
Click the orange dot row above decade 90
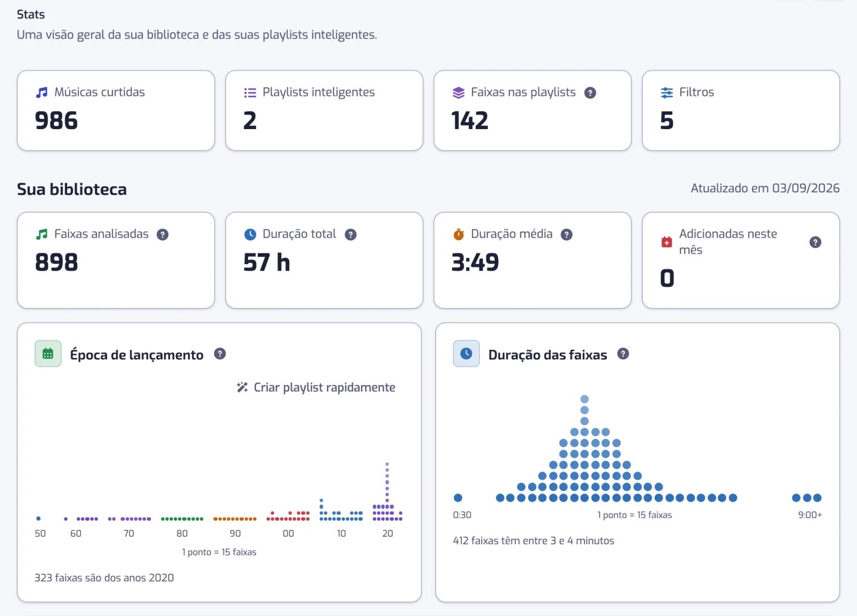tap(235, 519)
